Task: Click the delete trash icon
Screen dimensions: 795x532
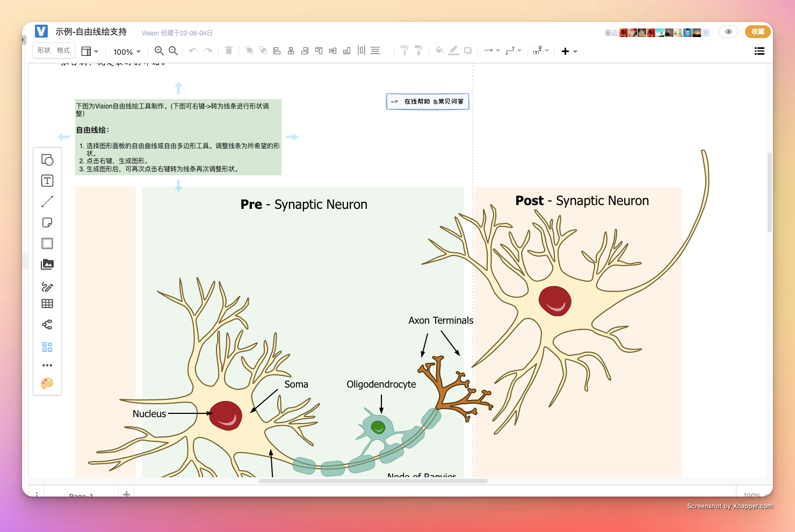Action: 228,50
